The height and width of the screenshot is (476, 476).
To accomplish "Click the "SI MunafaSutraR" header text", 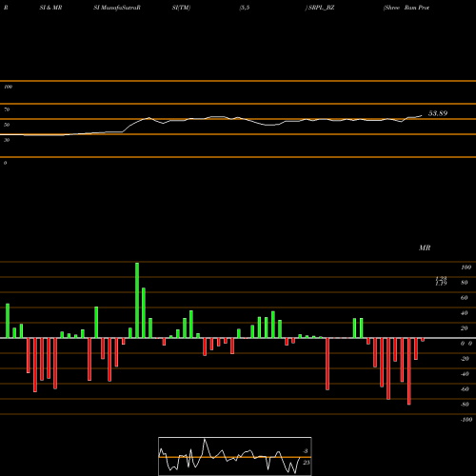I will tap(117, 8).
